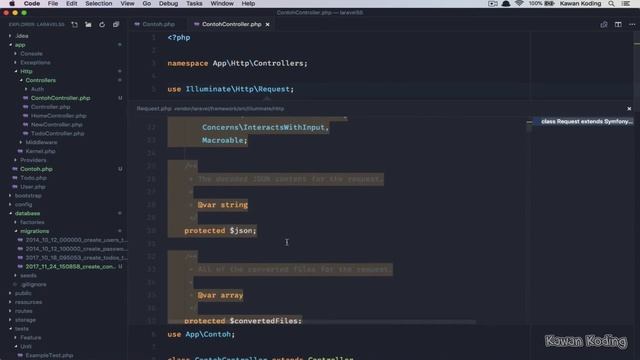The height and width of the screenshot is (360, 640).
Task: Collapse the migrations folder
Action: (x=35, y=231)
